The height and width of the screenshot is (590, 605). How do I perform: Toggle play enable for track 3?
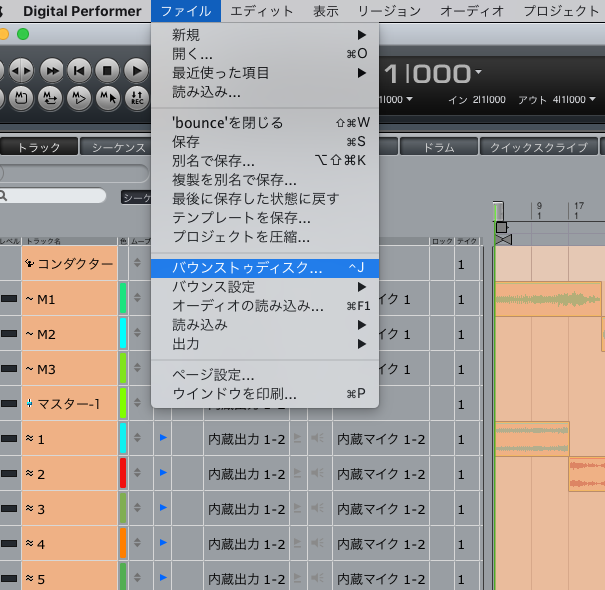163,508
